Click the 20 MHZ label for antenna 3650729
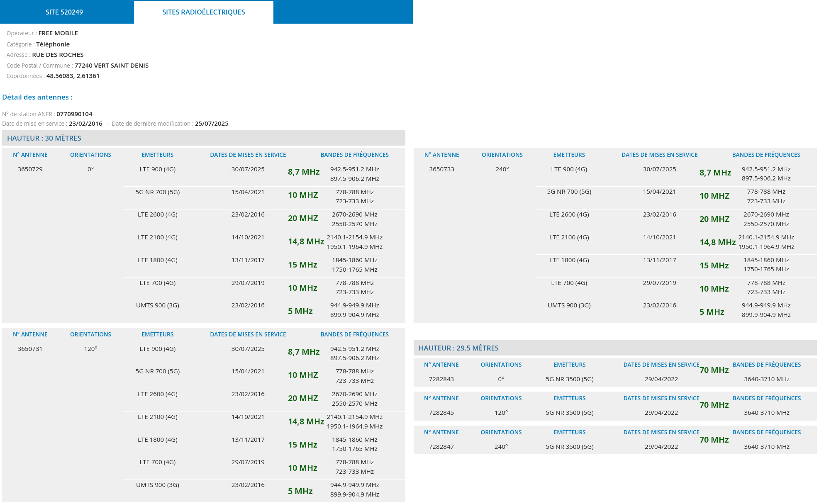The height and width of the screenshot is (504, 819). [x=303, y=218]
